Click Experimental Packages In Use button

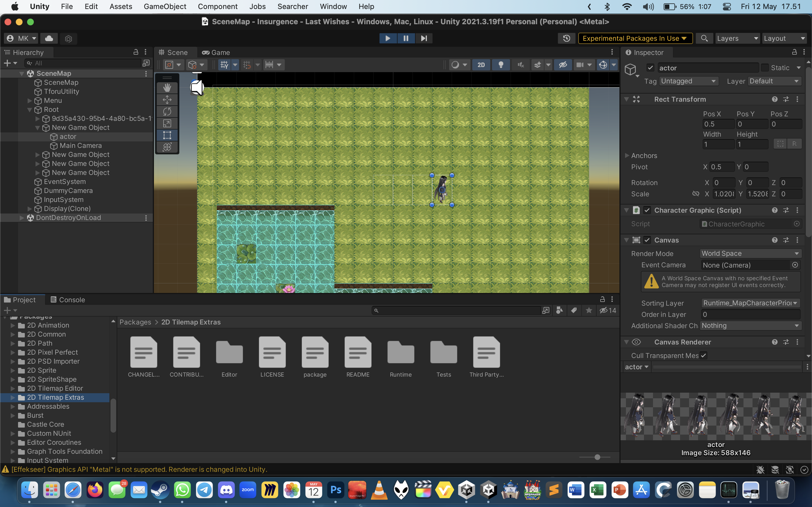click(634, 38)
